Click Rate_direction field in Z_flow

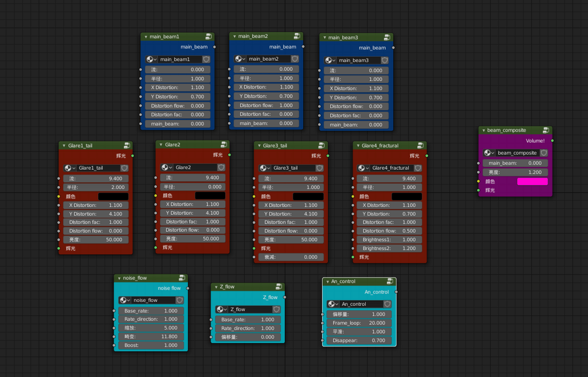click(248, 328)
